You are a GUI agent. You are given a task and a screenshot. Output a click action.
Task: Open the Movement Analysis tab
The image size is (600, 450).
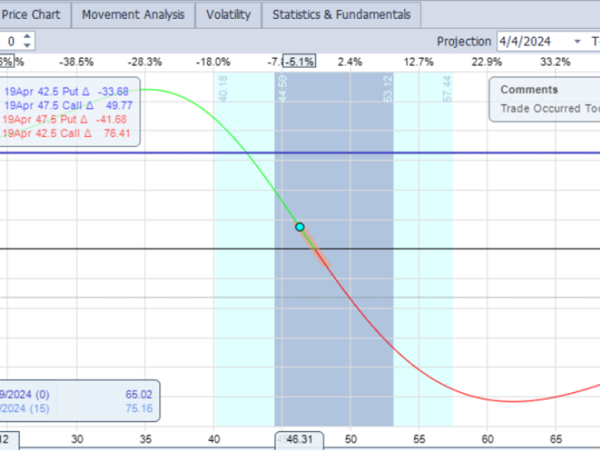[x=133, y=15]
